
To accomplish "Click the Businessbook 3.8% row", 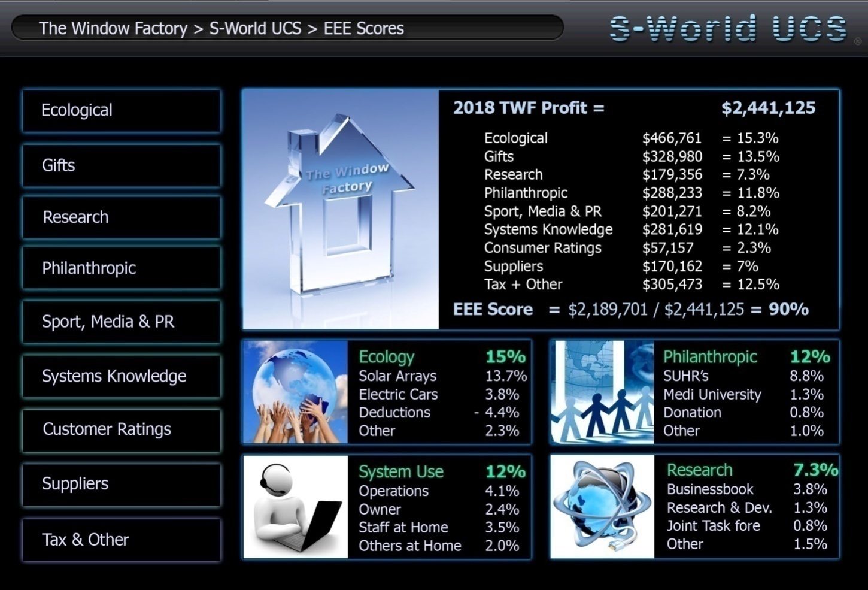I will point(747,489).
